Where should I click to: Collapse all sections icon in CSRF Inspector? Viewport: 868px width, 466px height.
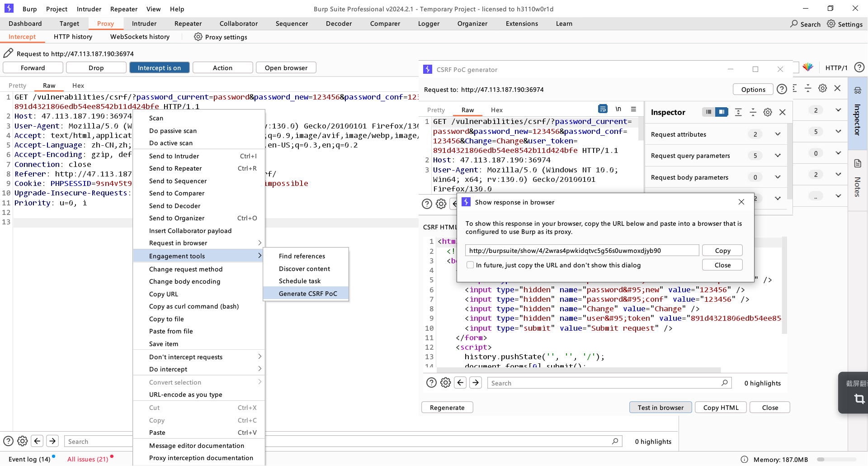coord(753,112)
